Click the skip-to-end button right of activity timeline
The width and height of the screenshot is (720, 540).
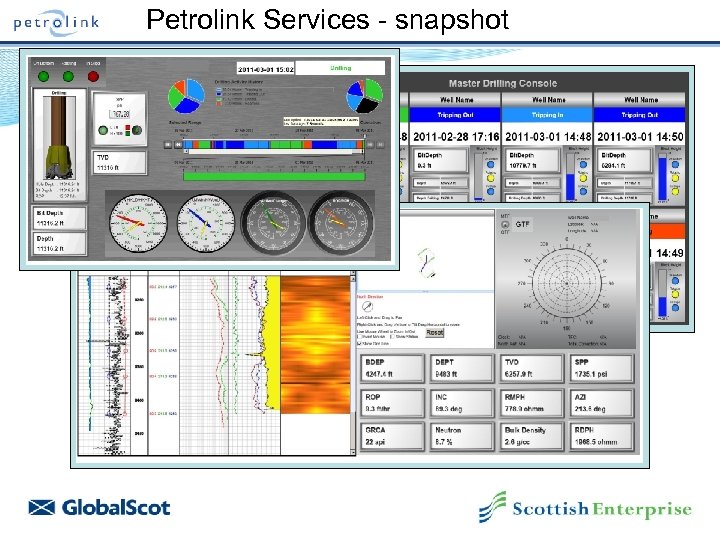coord(380,145)
